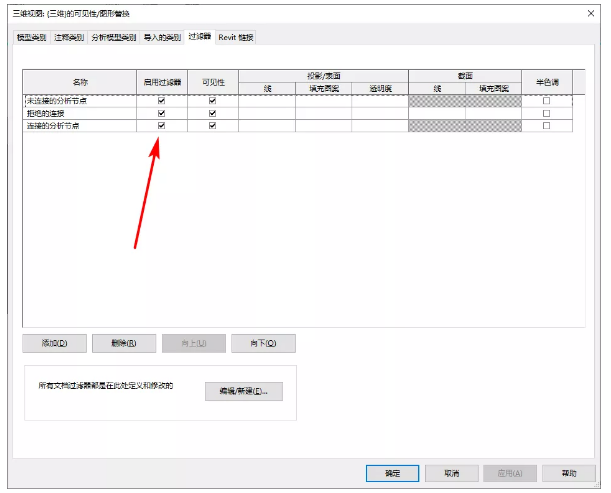Switch to the 模型类别 tab
This screenshot has width=611, height=493.
pos(32,37)
